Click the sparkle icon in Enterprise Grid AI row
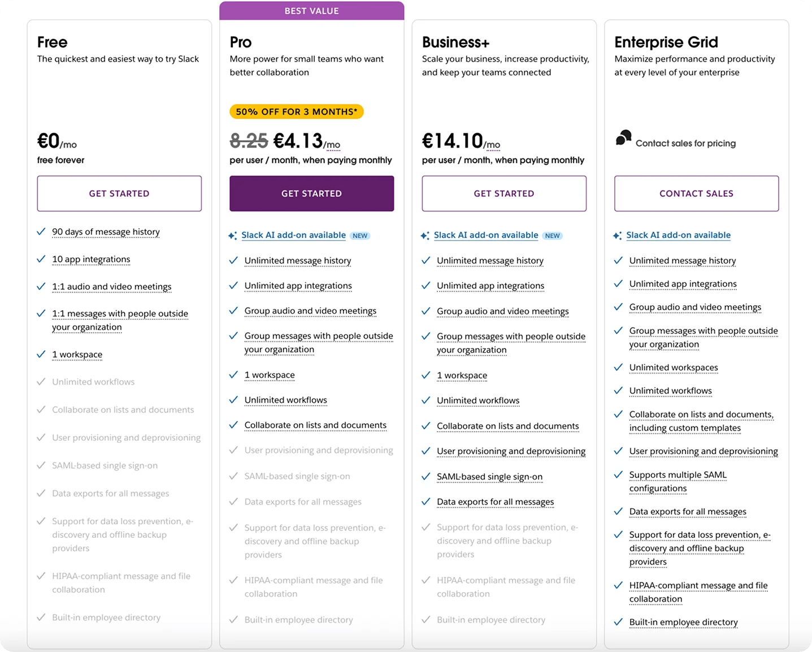Viewport: 812px width, 652px height. coord(618,236)
